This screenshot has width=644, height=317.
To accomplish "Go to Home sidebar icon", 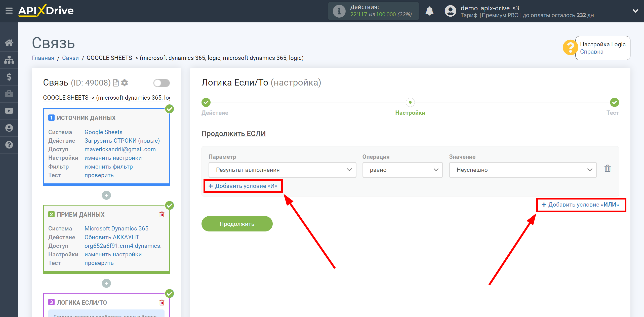I will [x=9, y=43].
